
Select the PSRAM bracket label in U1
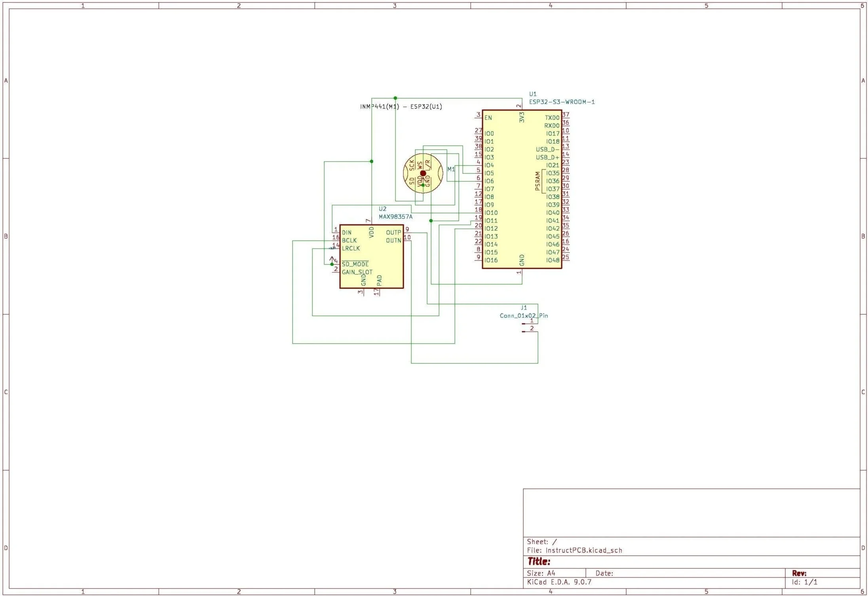pos(538,181)
